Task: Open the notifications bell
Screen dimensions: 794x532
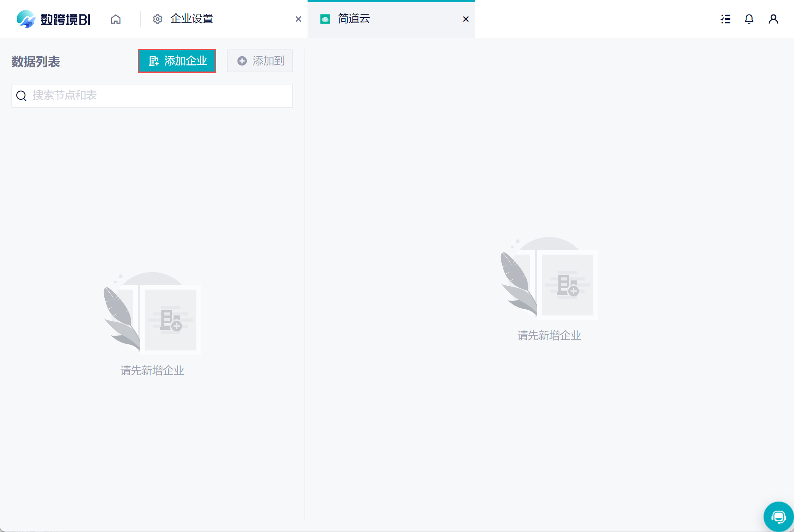Action: (749, 19)
